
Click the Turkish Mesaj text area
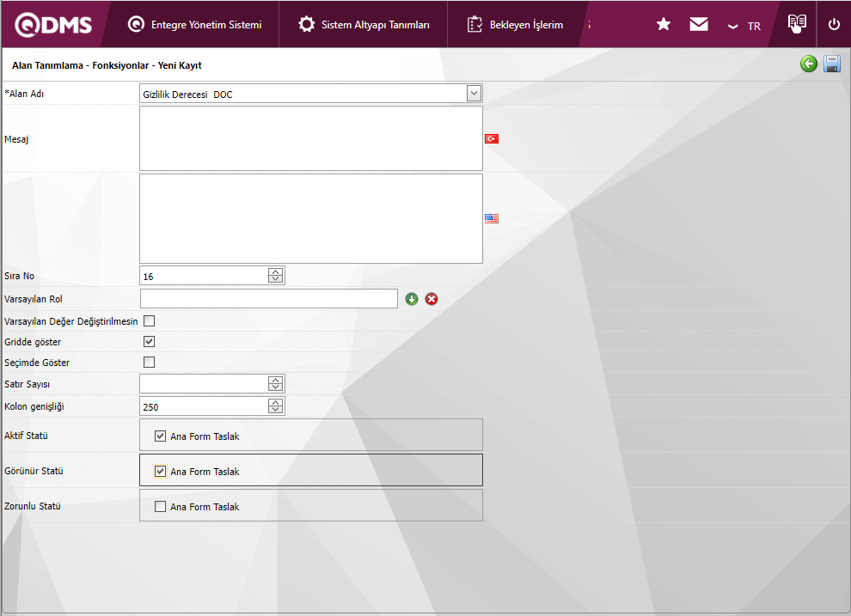(x=311, y=138)
